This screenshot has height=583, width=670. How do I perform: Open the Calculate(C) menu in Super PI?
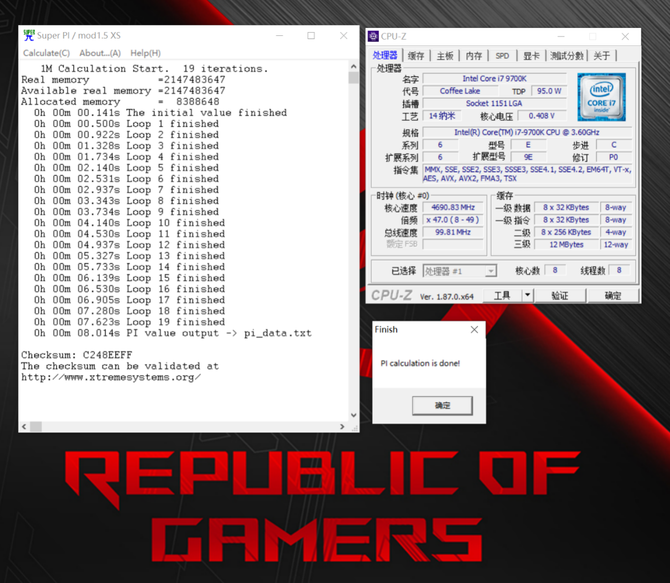click(46, 53)
